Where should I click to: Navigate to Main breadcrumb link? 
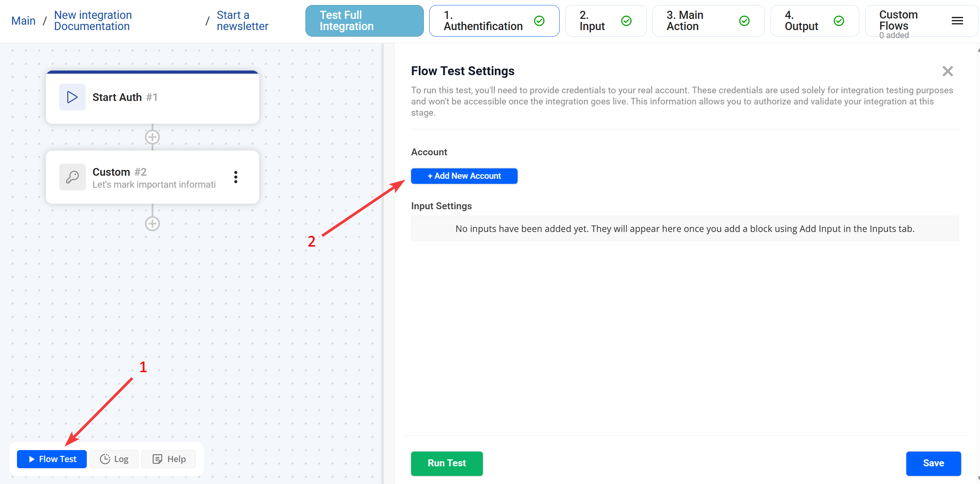pos(23,21)
